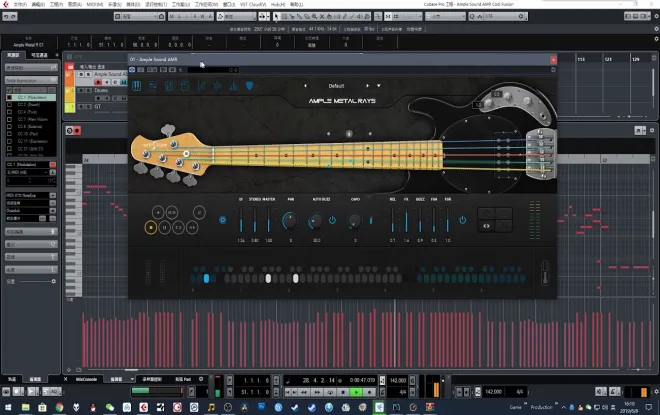Click the Auto Buzz knob

tap(316, 221)
